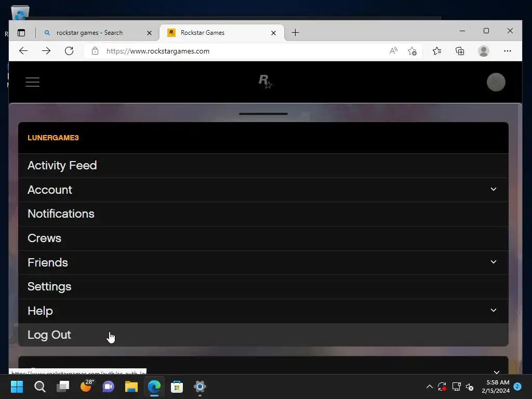The image size is (532, 399).
Task: Expand the Help chevron
Action: 494,310
